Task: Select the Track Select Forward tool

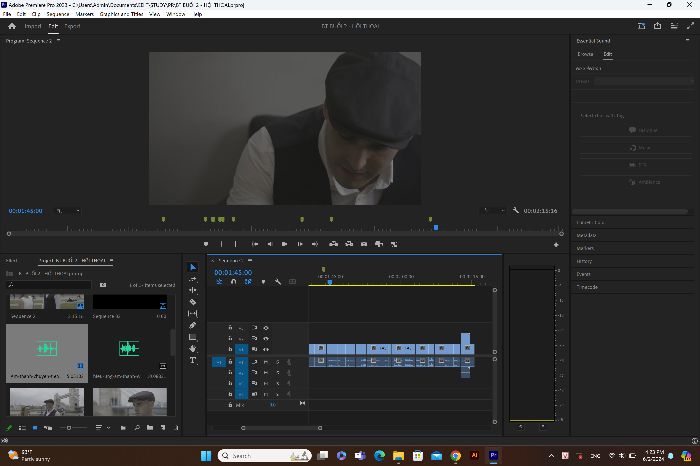Action: (x=193, y=279)
